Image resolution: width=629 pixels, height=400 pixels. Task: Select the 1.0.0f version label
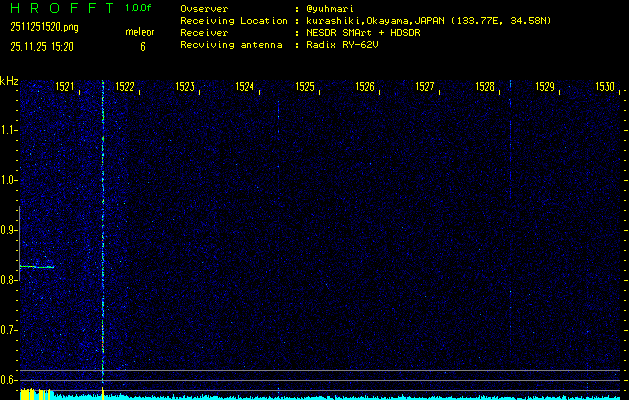click(139, 8)
